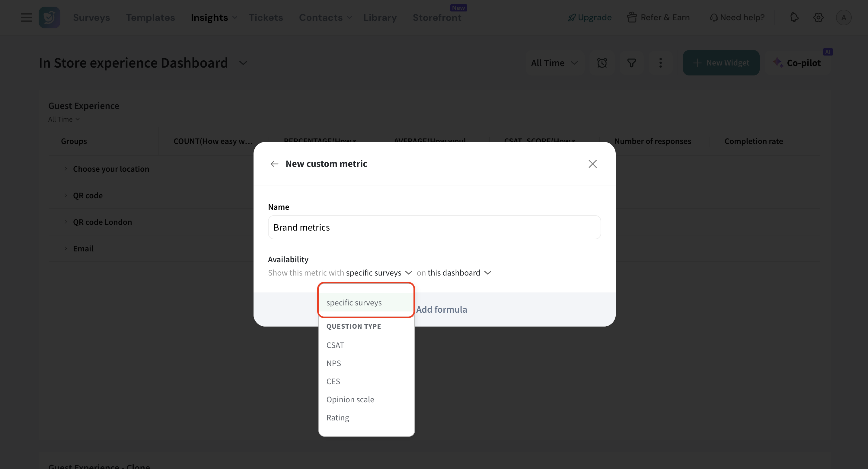Open the notifications bell

click(x=794, y=17)
